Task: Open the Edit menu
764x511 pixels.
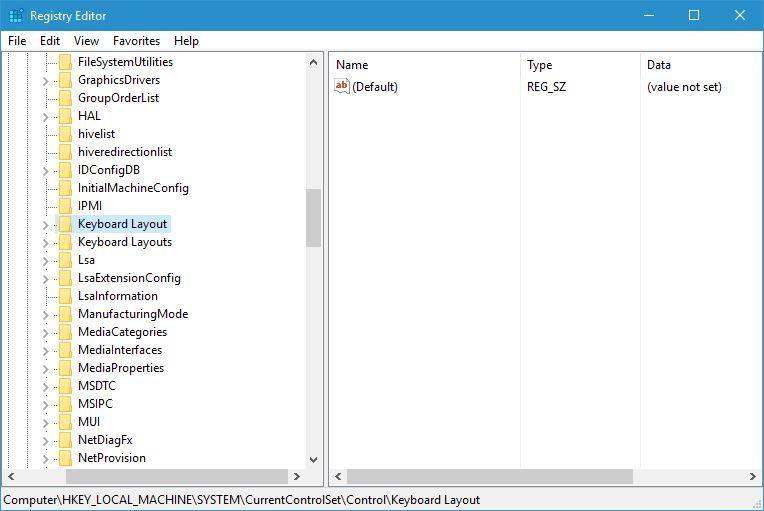Action: coord(50,41)
